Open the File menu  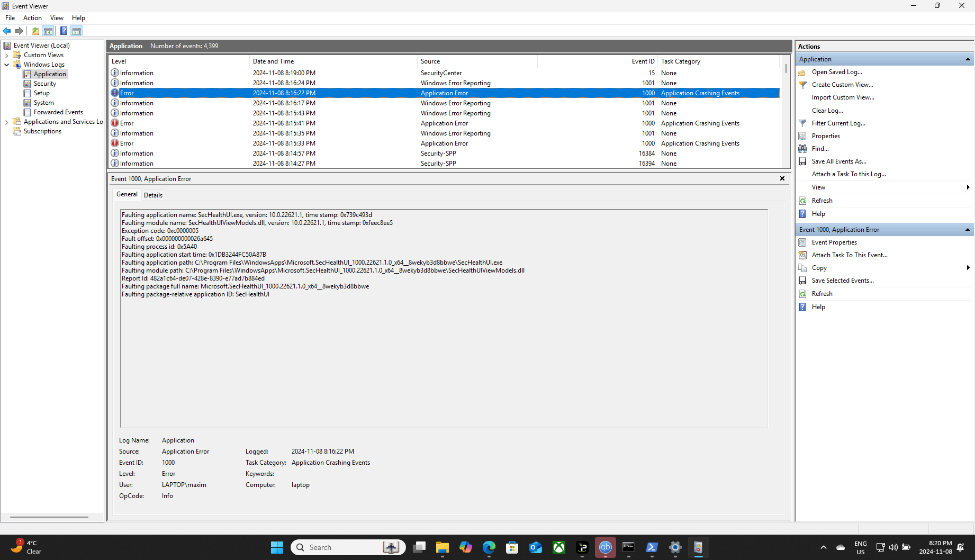click(10, 18)
